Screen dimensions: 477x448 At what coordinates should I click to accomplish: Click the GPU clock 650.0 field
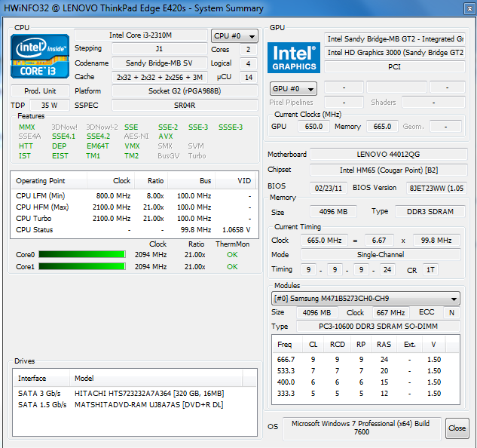click(313, 126)
